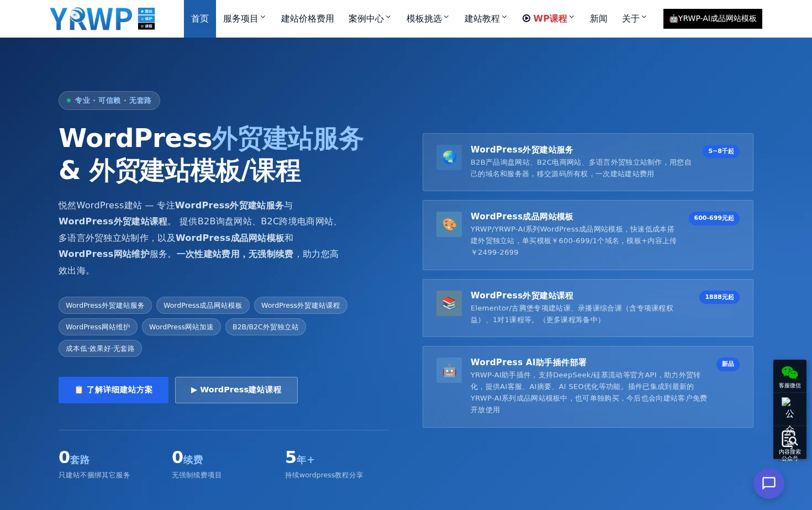The width and height of the screenshot is (812, 510).
Task: Open the 案例中心 menu label
Action: coord(366,19)
